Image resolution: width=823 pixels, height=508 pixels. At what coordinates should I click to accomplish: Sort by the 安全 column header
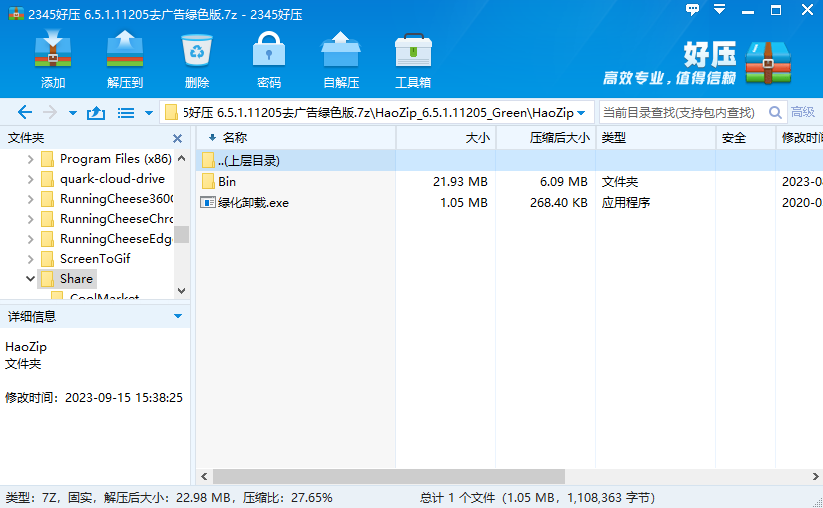click(x=746, y=137)
